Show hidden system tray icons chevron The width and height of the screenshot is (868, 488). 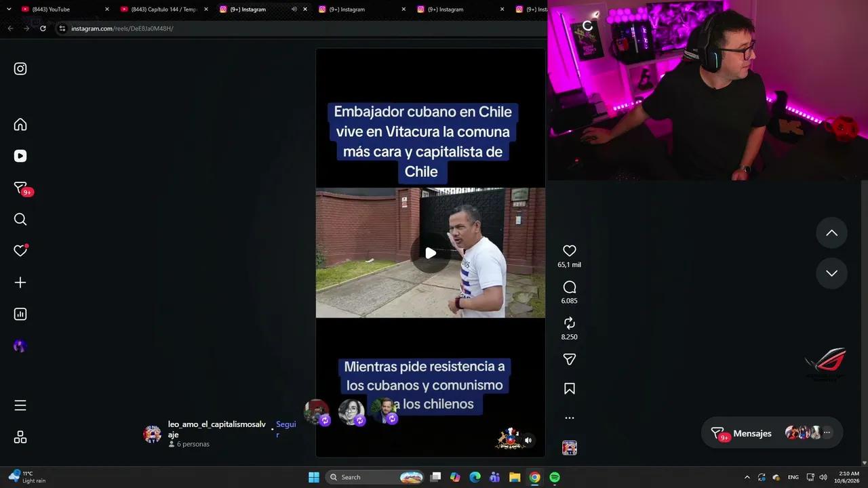tap(747, 477)
